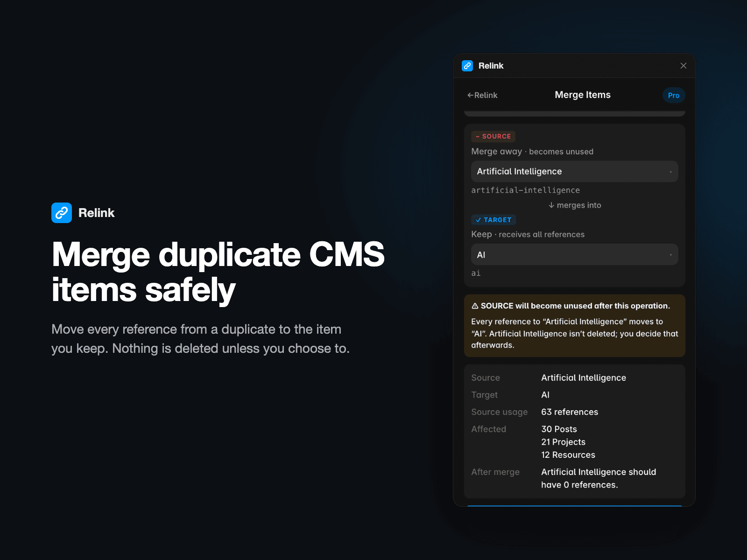Open the Artificial Intelligence source dropdown
The image size is (747, 560).
point(575,171)
